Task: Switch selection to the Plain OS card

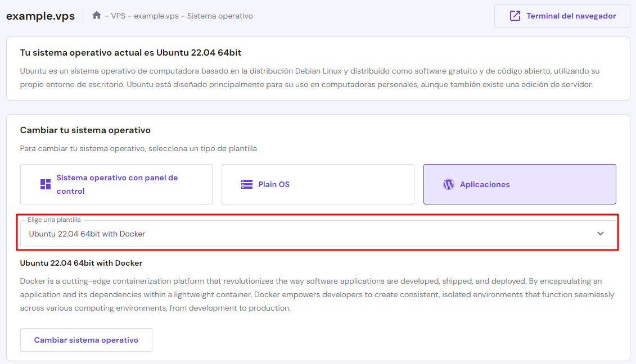Action: point(318,184)
